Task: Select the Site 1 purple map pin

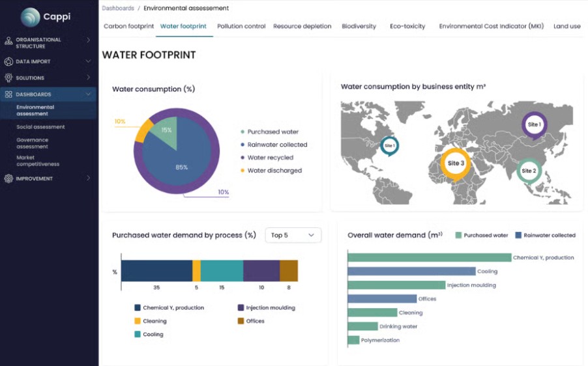Action: point(534,124)
